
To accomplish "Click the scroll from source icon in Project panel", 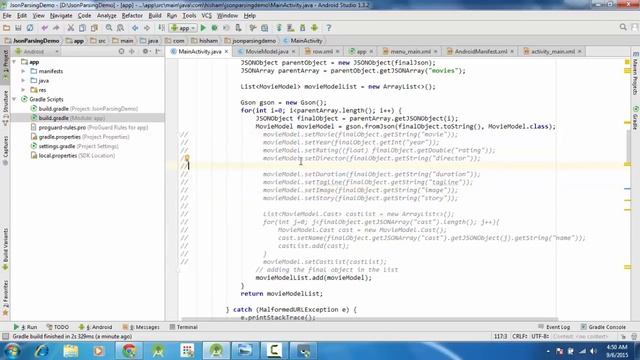I will point(121,51).
